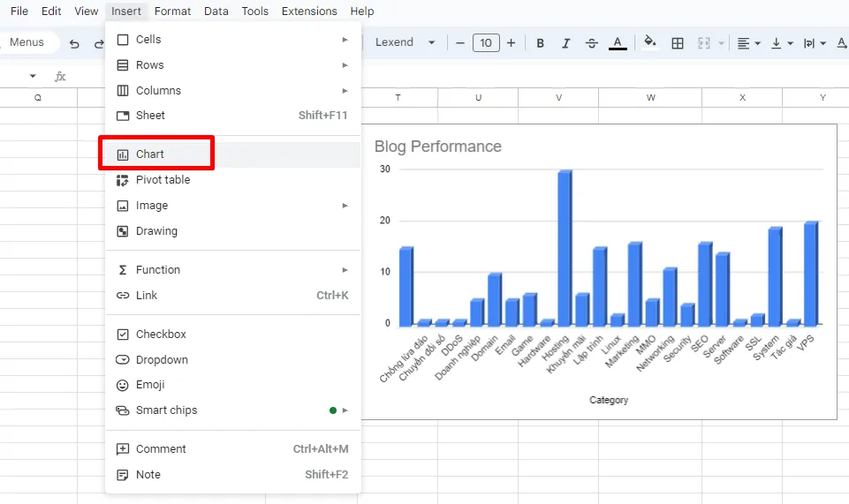Screen dimensions: 849x504
Task: Insert a new Sheet
Action: coord(233,115)
